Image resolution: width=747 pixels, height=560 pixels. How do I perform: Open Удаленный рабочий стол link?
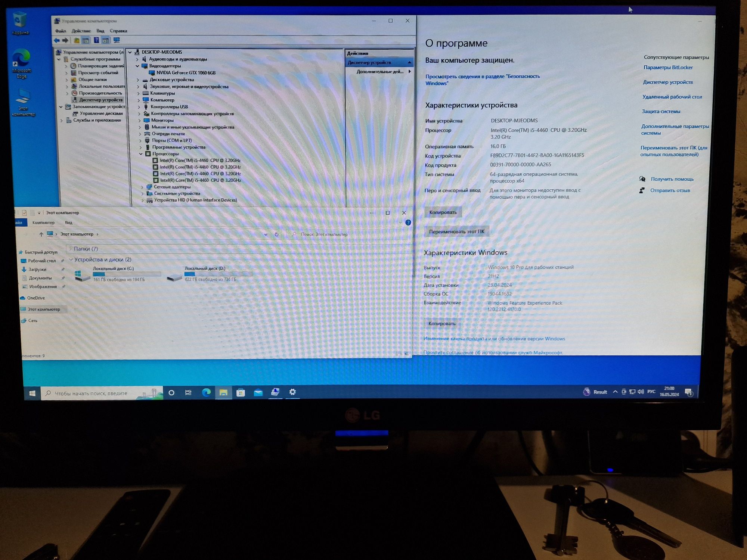[x=672, y=97]
